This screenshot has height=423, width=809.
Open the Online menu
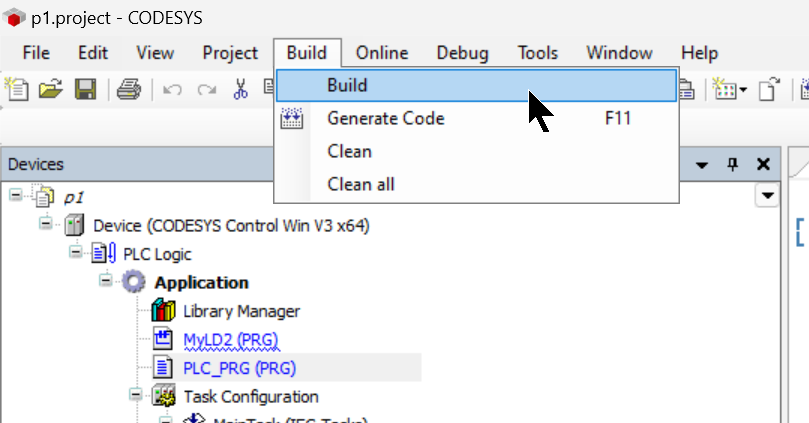(x=382, y=53)
